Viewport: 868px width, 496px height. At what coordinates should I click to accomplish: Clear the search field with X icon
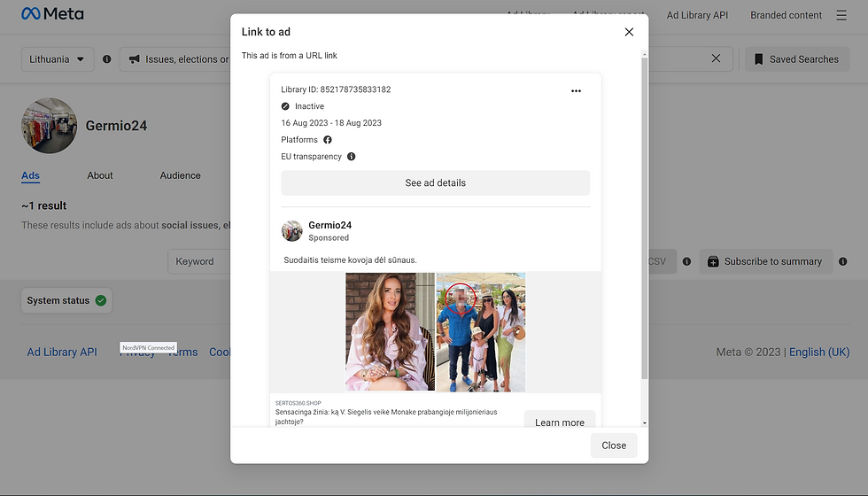(x=716, y=58)
